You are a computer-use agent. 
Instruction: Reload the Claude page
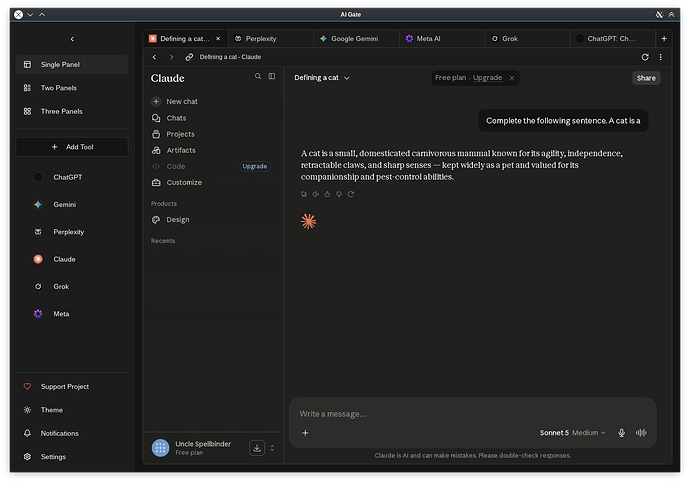tap(645, 57)
